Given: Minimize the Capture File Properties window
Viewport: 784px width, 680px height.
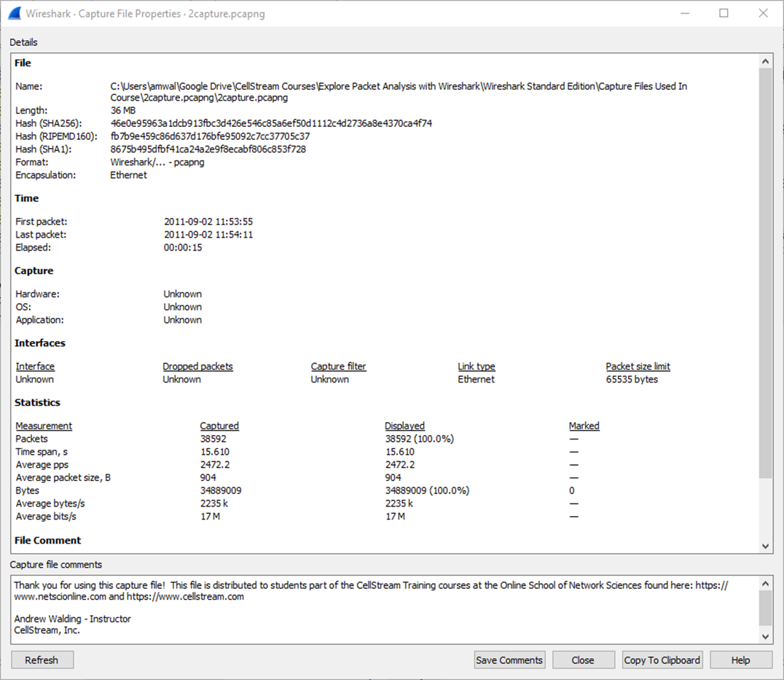Looking at the screenshot, I should (684, 13).
